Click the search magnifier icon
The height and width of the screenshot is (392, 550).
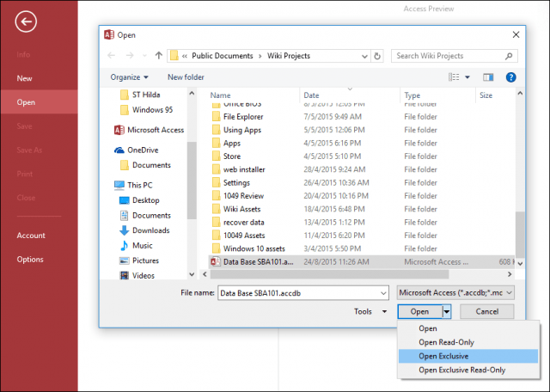coord(509,56)
